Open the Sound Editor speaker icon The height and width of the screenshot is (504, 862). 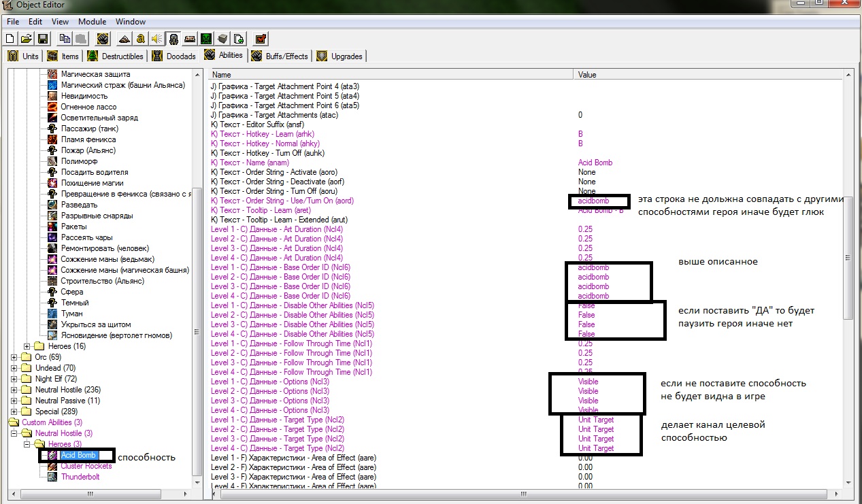pyautogui.click(x=156, y=39)
